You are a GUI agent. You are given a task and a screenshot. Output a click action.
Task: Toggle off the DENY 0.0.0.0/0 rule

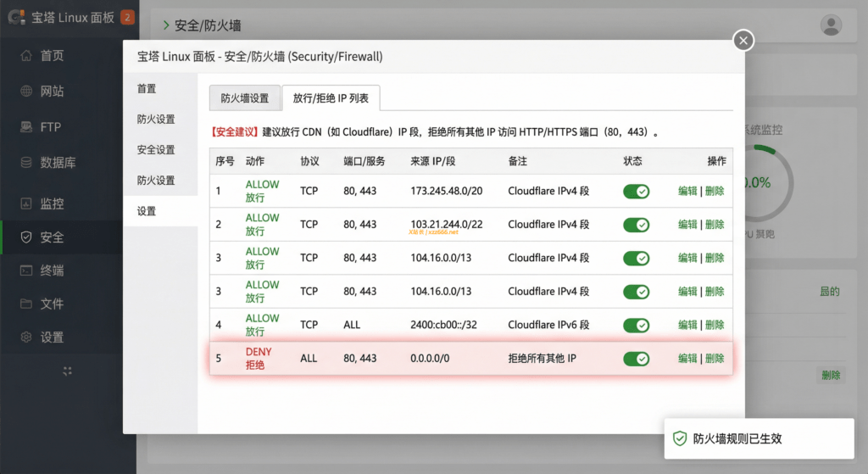636,359
